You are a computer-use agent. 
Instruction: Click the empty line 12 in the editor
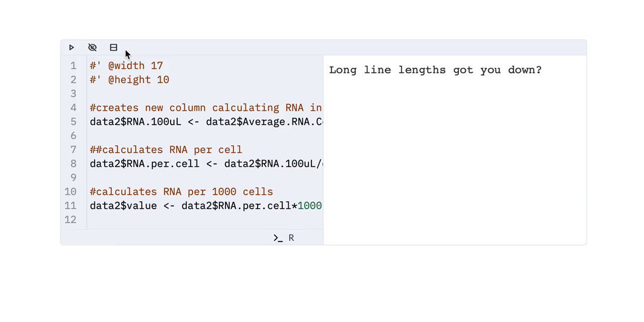[206, 219]
